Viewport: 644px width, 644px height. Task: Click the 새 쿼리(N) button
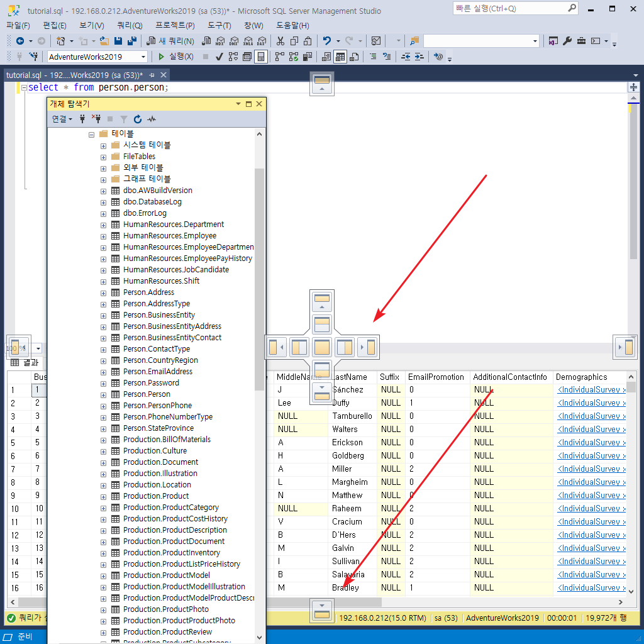170,41
